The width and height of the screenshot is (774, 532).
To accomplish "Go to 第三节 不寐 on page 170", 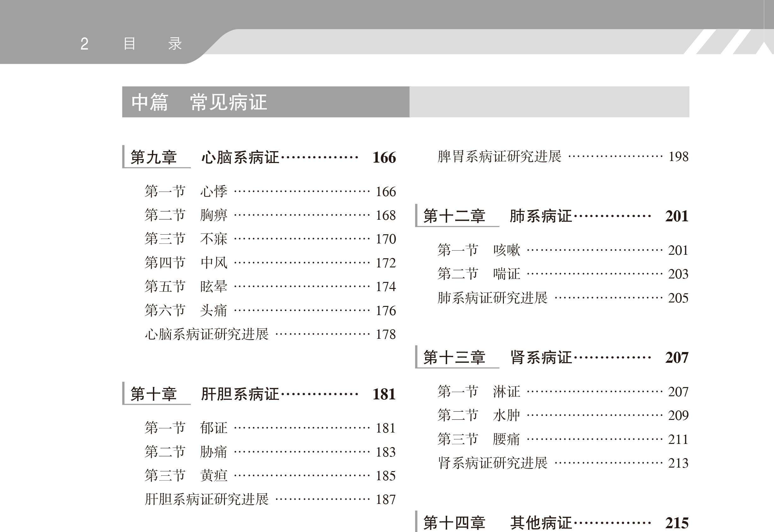I will click(214, 239).
